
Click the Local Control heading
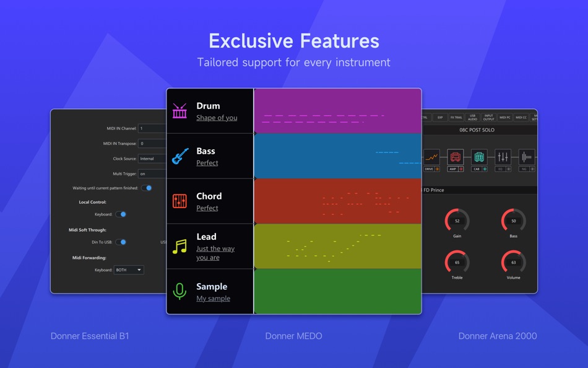tap(93, 202)
